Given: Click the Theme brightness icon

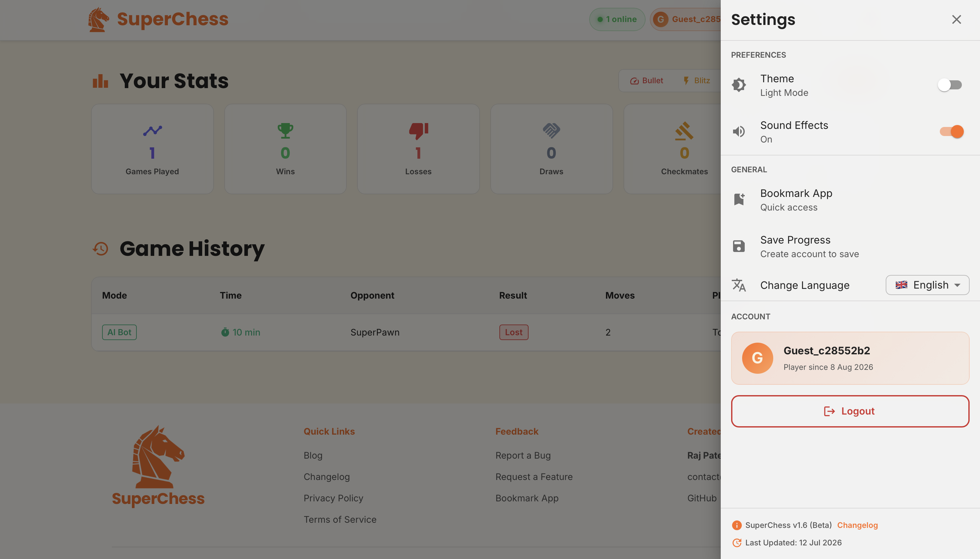Looking at the screenshot, I should pyautogui.click(x=739, y=85).
